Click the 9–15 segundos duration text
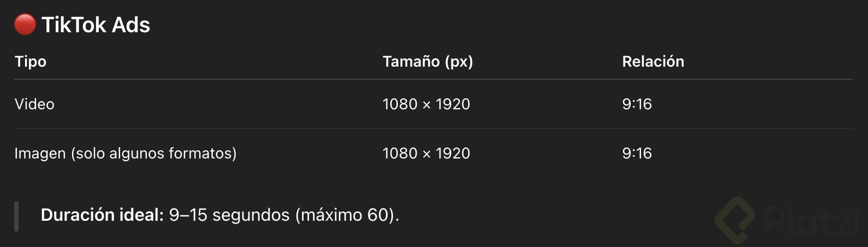Viewport: 868px width, 247px height. [x=229, y=215]
